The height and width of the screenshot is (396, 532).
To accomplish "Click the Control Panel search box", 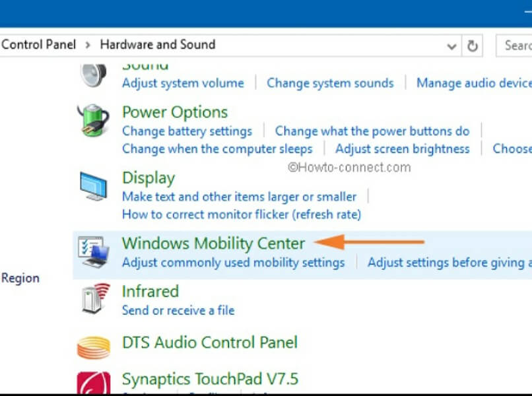I will pyautogui.click(x=515, y=46).
